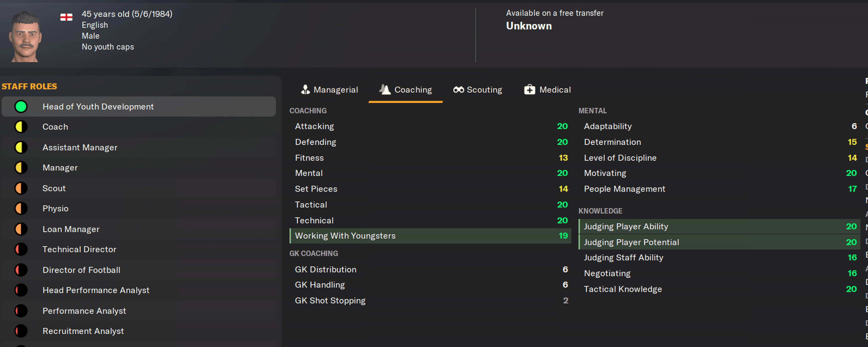868x347 pixels.
Task: Click green suitability circle for Head of Youth Development
Action: tap(21, 107)
